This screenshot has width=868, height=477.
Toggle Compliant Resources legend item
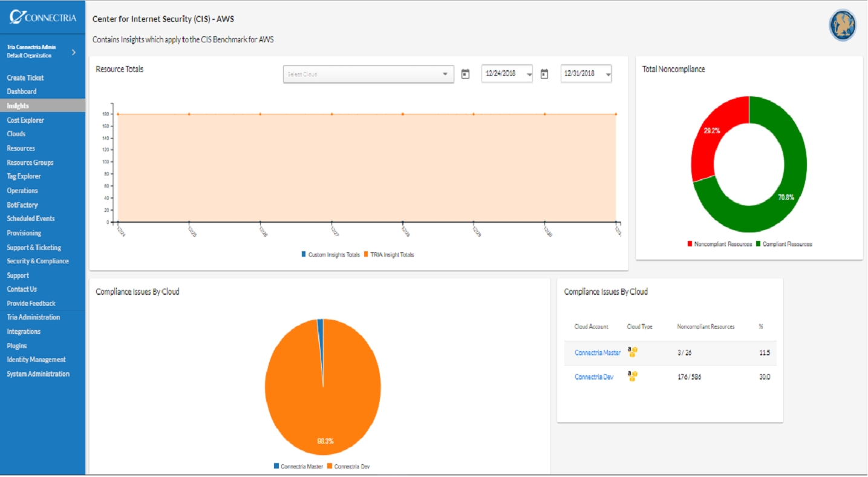click(784, 244)
